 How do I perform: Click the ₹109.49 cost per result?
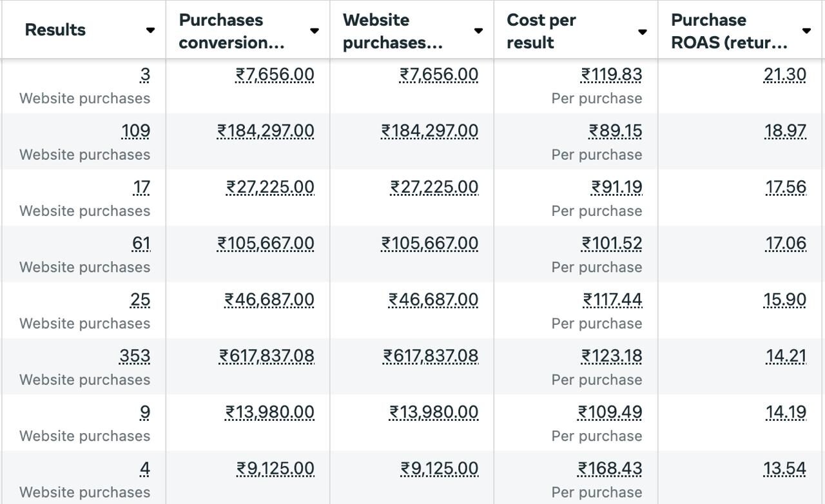610,412
